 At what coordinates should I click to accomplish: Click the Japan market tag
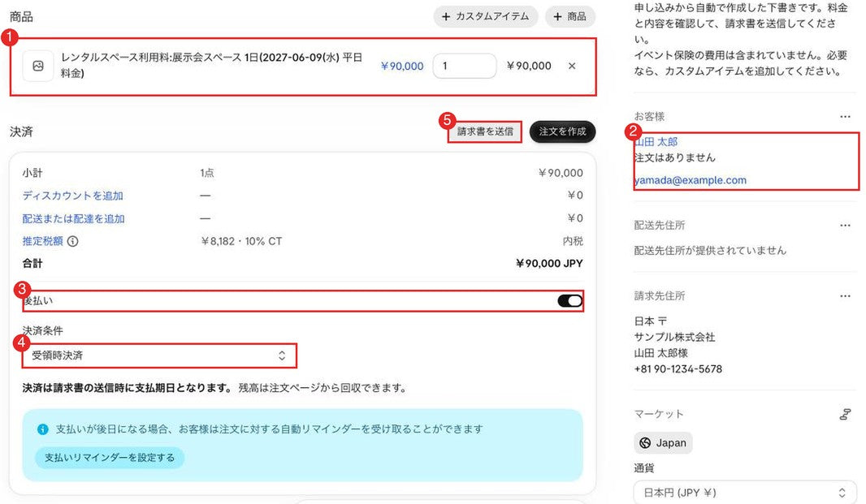tap(663, 443)
